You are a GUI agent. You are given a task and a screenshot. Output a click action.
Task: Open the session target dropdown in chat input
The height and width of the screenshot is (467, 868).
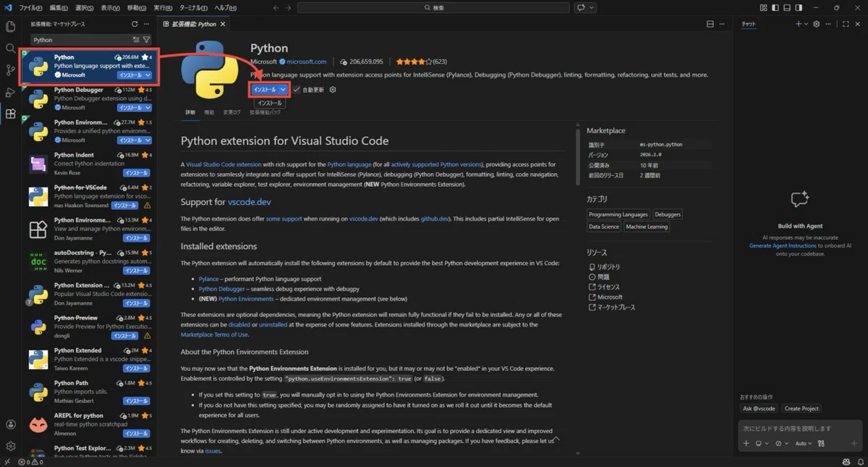pyautogui.click(x=762, y=443)
